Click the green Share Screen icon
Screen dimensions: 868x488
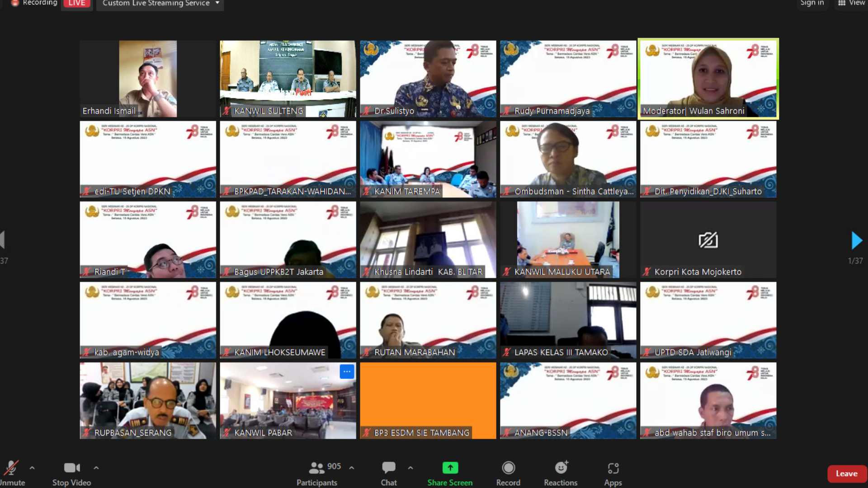click(450, 468)
